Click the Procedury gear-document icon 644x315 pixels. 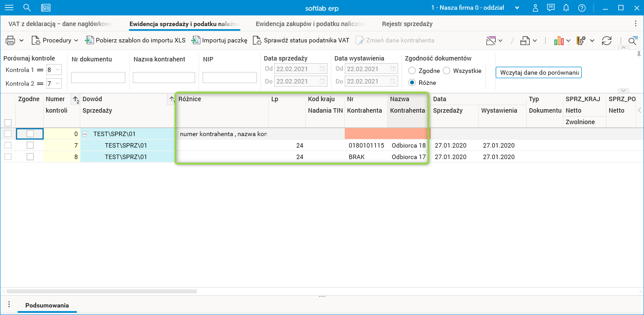click(36, 41)
